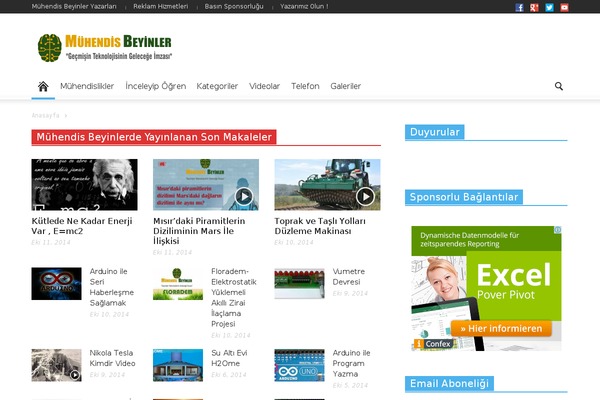600x400 pixels.
Task: Open Arduino ile Seri Haberleşme Sağlamak link
Action: [112, 287]
